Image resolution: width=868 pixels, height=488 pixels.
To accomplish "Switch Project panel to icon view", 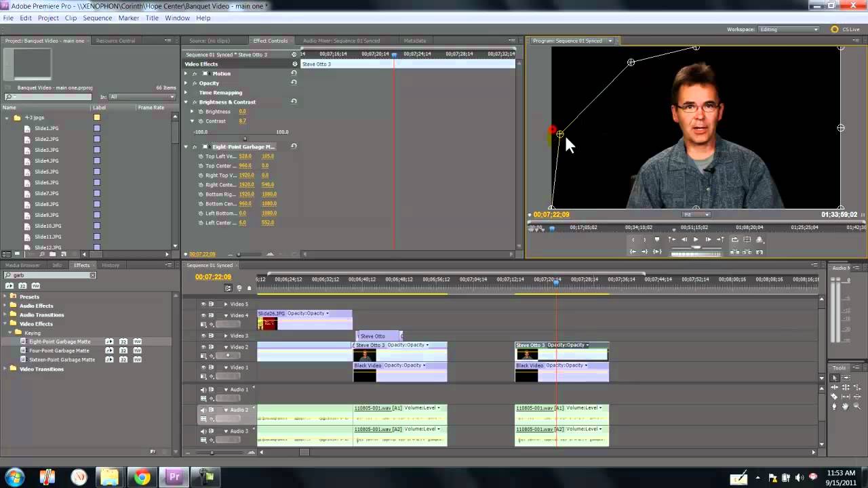I will click(x=17, y=253).
